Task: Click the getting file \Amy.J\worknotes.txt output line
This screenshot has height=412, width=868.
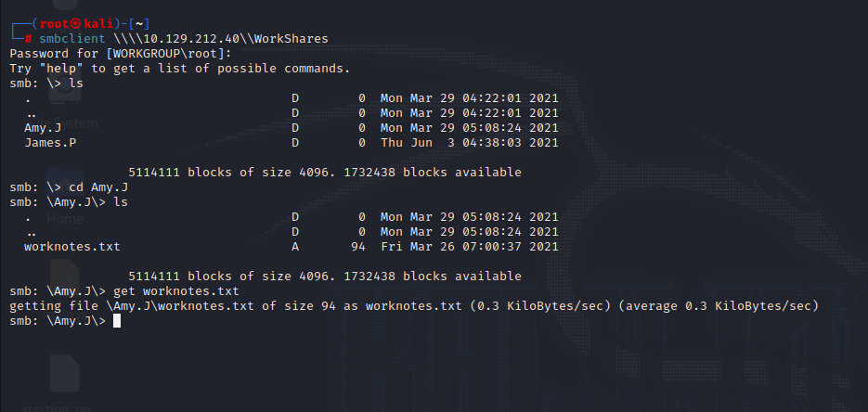Action: pos(414,306)
